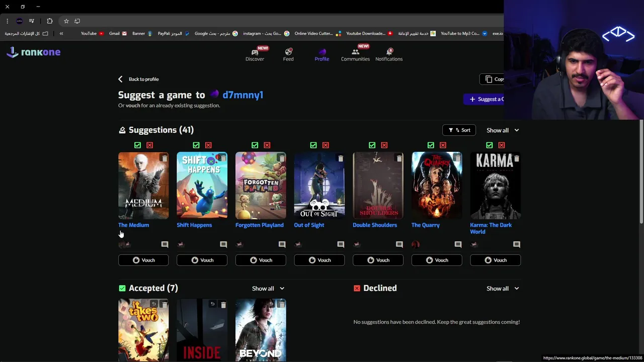
Task: Vouch for Double Shoulders
Action: (378, 260)
